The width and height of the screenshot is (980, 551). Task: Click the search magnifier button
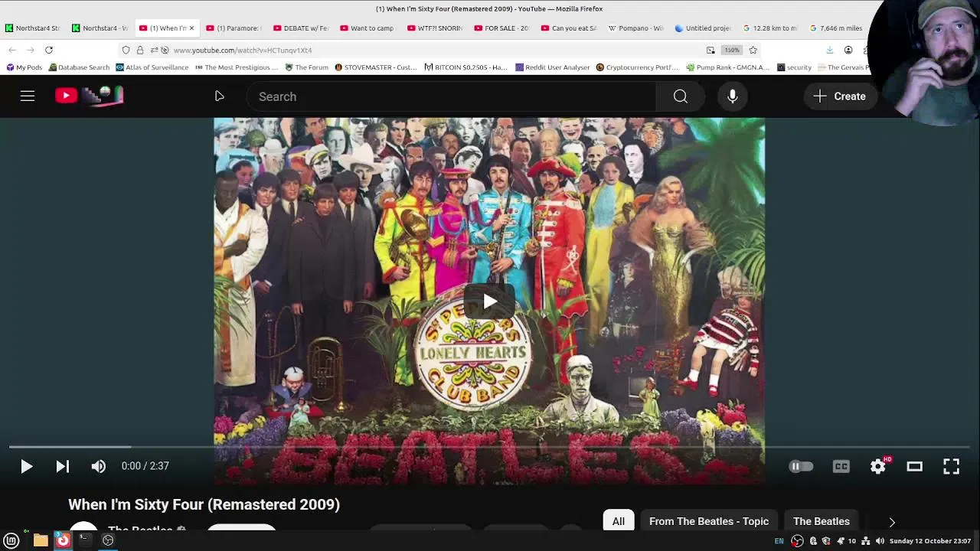[680, 96]
